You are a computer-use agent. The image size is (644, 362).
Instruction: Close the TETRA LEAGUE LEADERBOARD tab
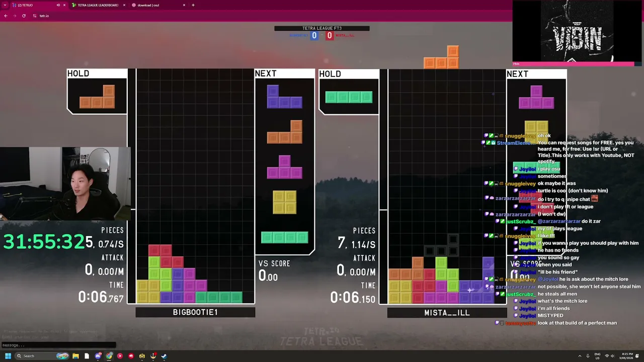124,5
